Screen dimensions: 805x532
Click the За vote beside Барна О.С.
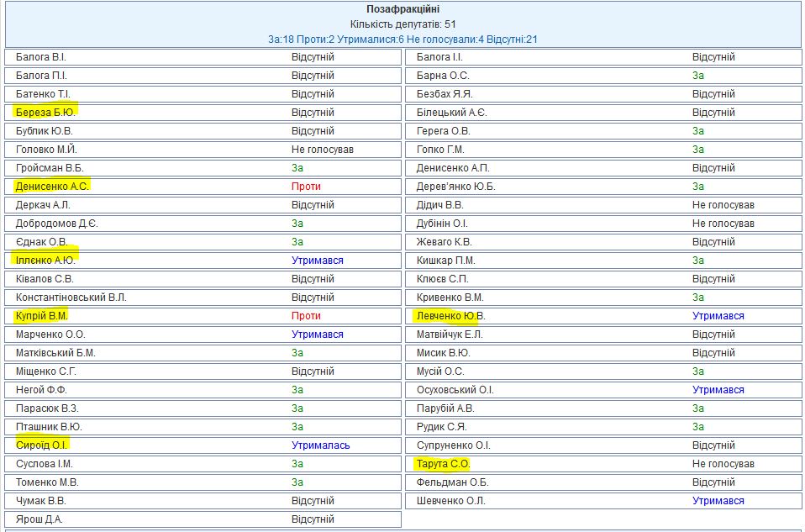pyautogui.click(x=697, y=76)
